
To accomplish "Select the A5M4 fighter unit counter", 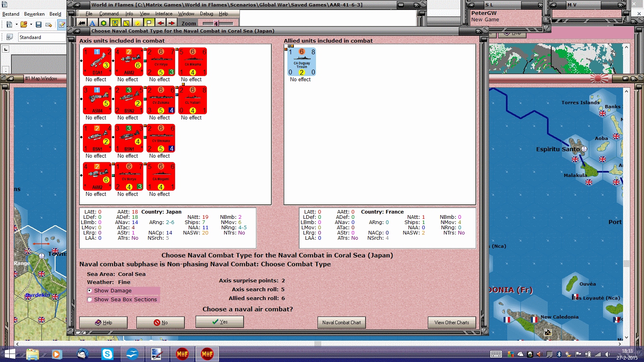I will point(97,100).
